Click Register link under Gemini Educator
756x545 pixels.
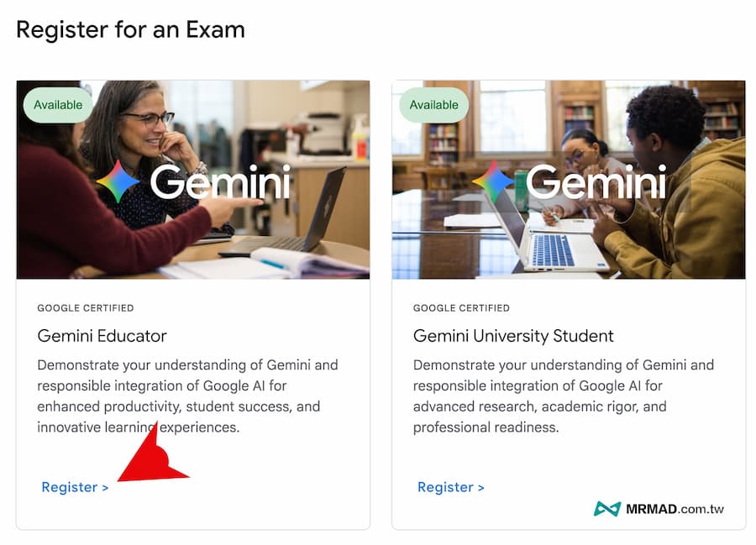tap(75, 487)
